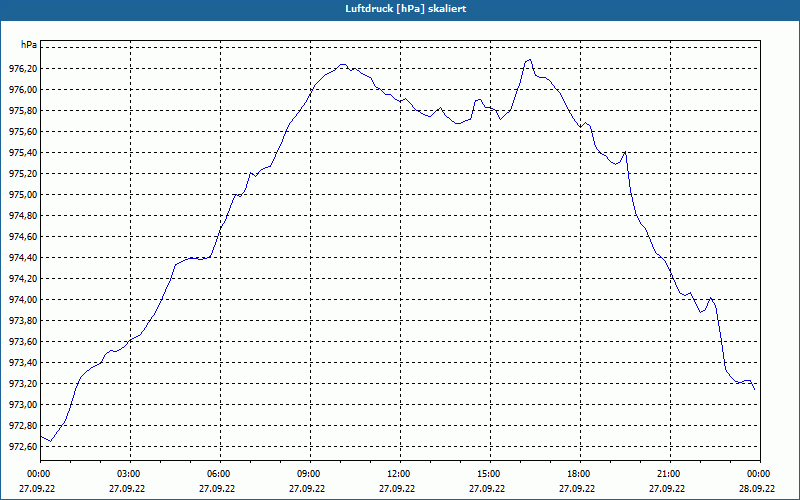Select the 27.09.22 date beneath 09:00
The height and width of the screenshot is (500, 800).
[x=307, y=488]
